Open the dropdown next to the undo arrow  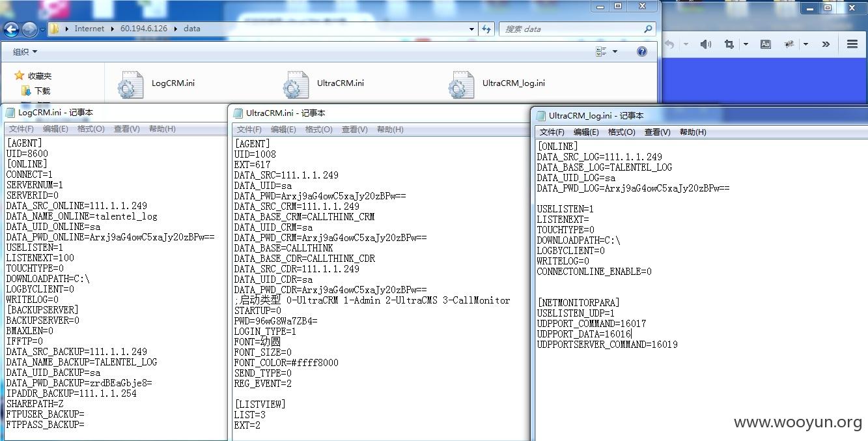tap(686, 44)
